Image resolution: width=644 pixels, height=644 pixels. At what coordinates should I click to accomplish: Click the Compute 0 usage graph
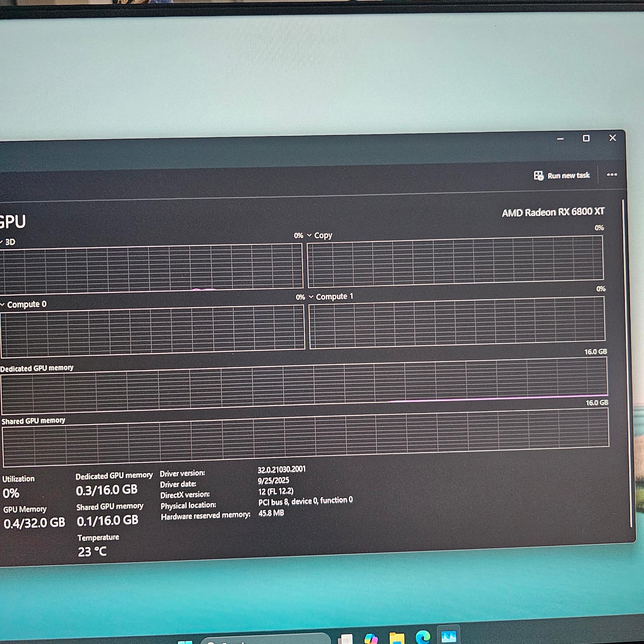153,331
